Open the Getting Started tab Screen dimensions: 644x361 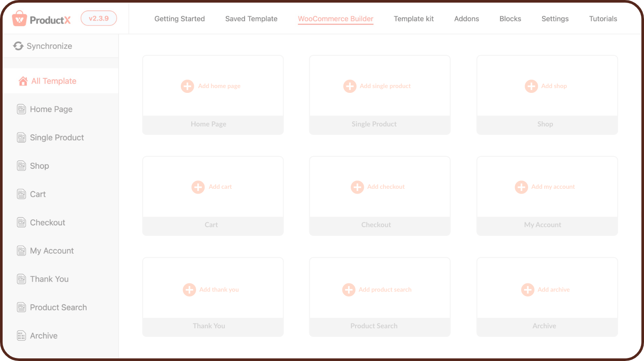pyautogui.click(x=180, y=19)
